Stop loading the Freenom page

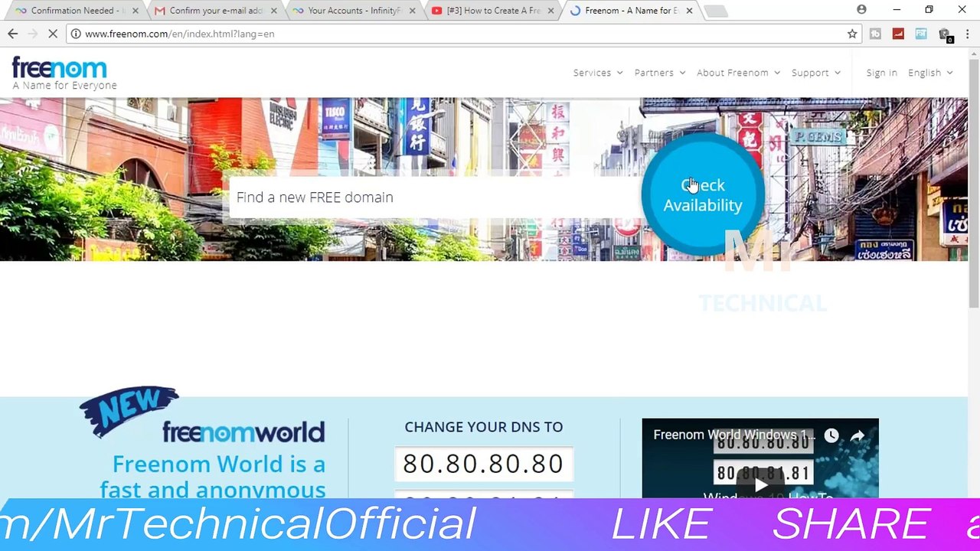52,34
